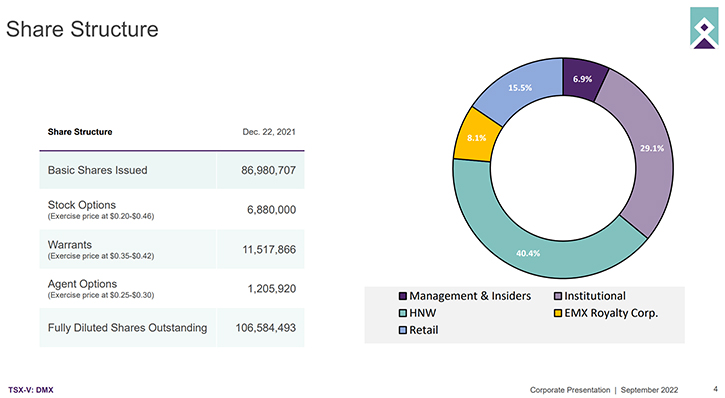The width and height of the screenshot is (725, 398).
Task: Click the 6.9% dark purple donut segment
Action: (582, 79)
